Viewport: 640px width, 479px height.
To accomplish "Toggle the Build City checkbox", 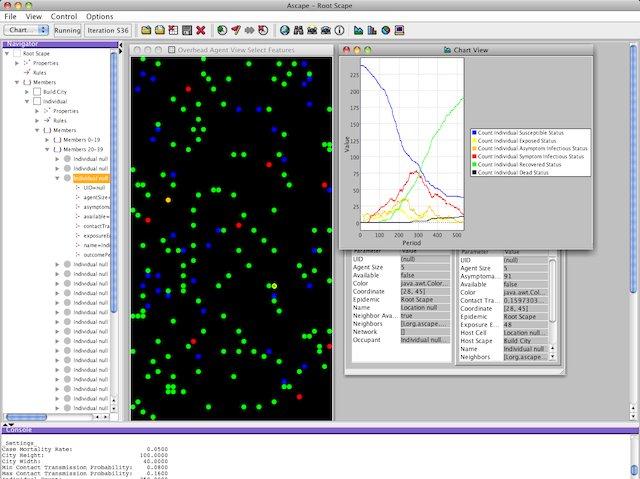I will pyautogui.click(x=39, y=91).
